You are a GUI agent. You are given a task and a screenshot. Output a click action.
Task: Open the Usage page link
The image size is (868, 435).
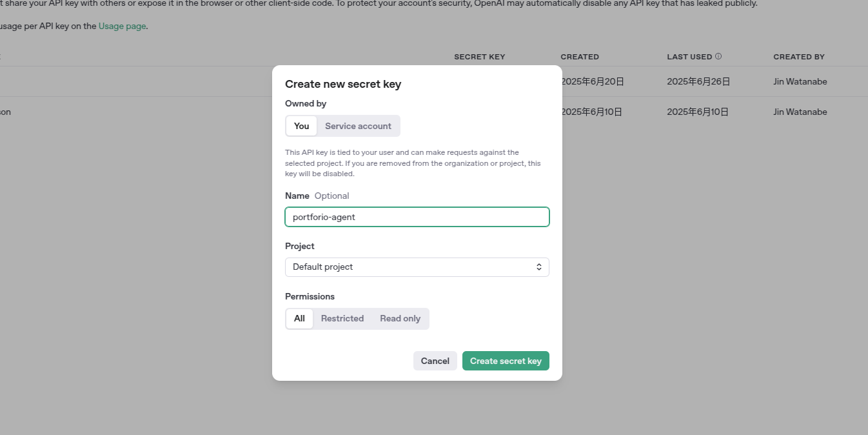(122, 26)
